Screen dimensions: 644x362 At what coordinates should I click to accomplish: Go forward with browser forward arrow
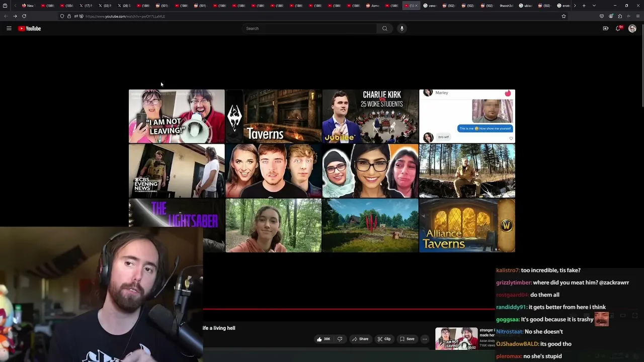coord(15,16)
